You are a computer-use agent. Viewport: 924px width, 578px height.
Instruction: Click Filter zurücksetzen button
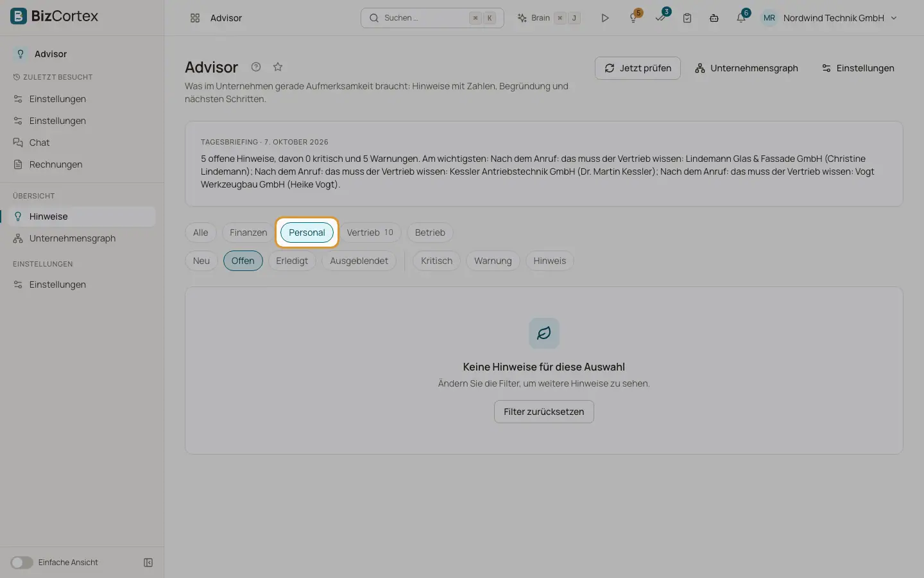tap(544, 412)
